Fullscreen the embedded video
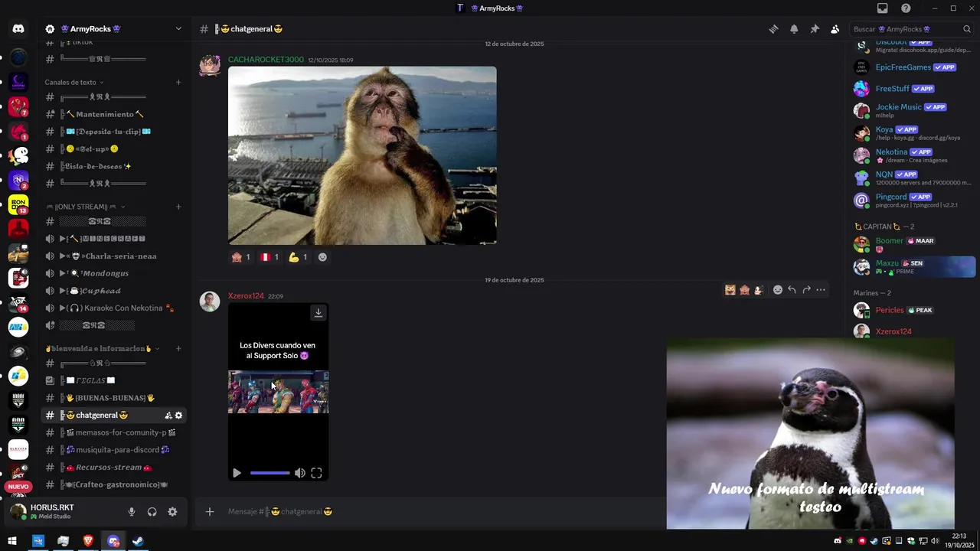Viewport: 980px width, 551px height. [316, 473]
